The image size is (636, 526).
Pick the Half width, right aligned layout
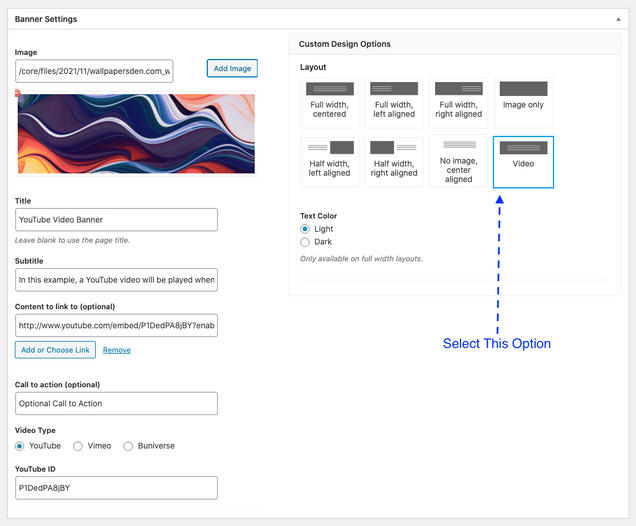394,161
